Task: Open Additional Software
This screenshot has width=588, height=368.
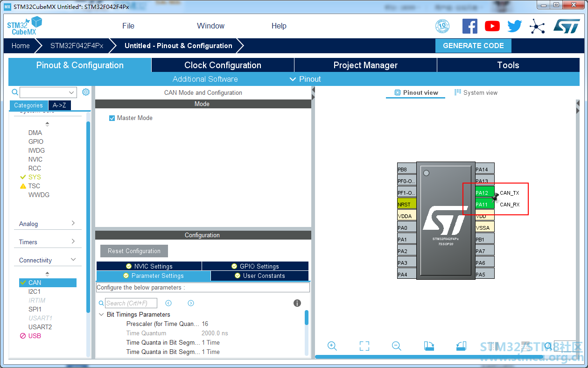Action: tap(205, 79)
